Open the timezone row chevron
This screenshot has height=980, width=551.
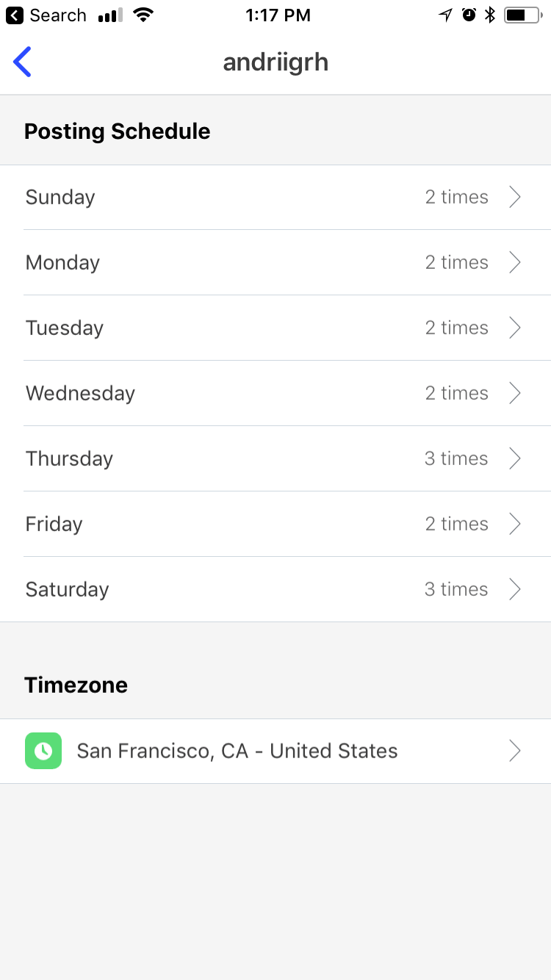coord(515,751)
